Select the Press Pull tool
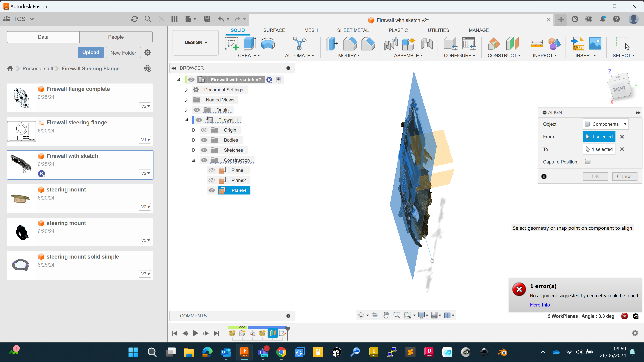The image size is (644, 362). click(x=331, y=44)
